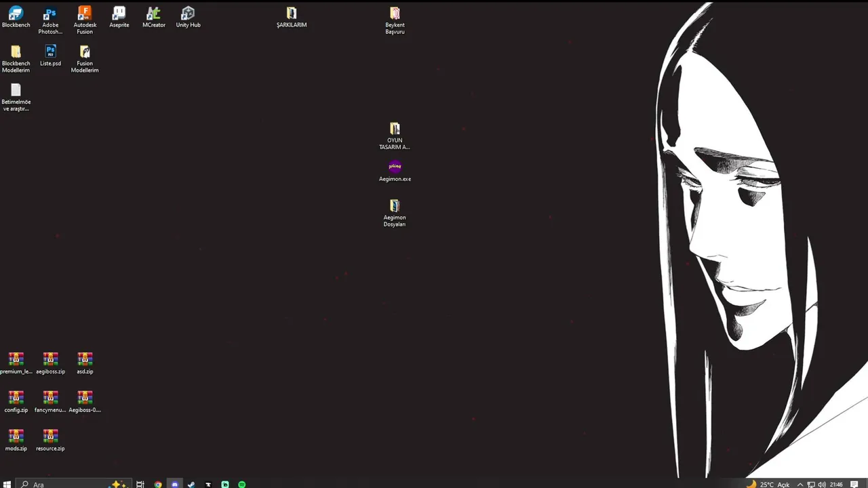Select the Autodesk Fusion desktop icon
This screenshot has width=868, height=488.
click(85, 21)
